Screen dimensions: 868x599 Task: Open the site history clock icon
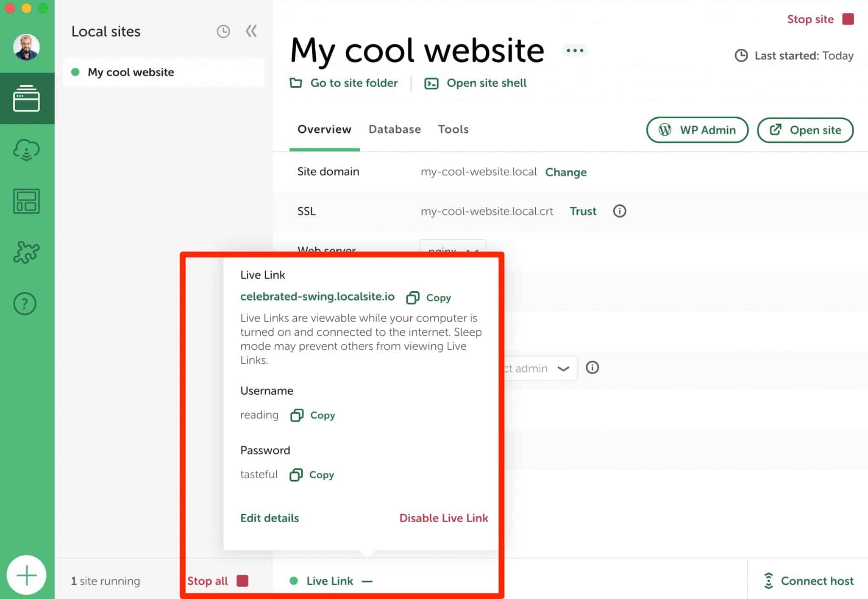click(x=223, y=31)
